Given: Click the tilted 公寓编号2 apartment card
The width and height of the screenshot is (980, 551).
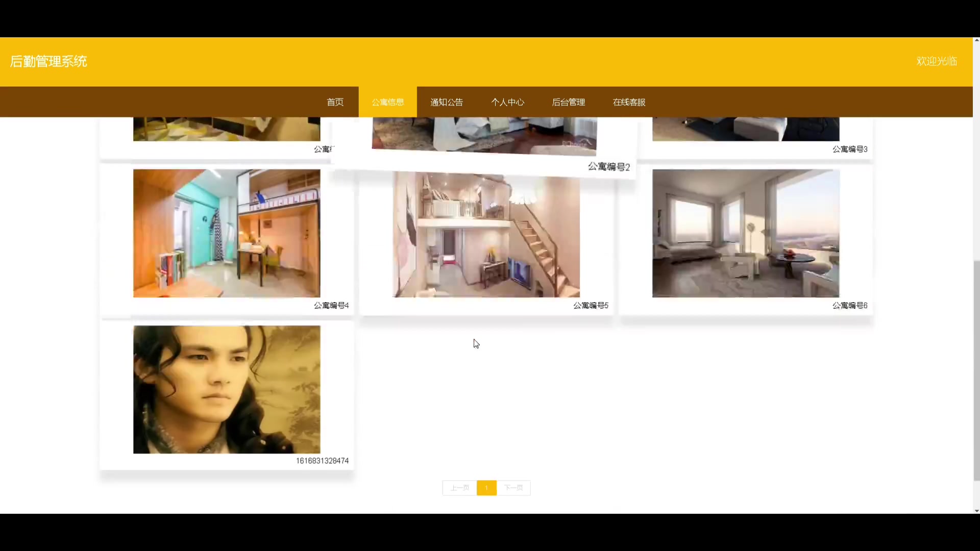Looking at the screenshot, I should pos(484,138).
